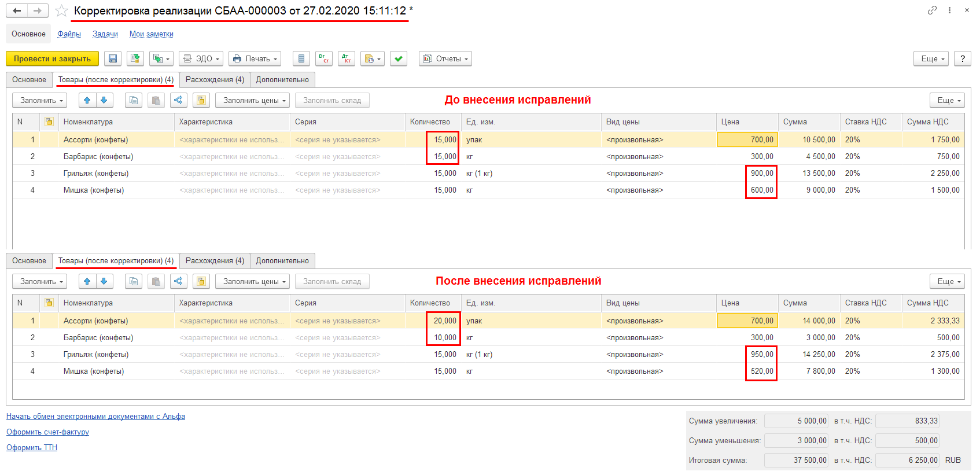Paste rows icon in 'До внесения исправлений' toolbar
Viewport: 980px width, 475px height.
156,100
